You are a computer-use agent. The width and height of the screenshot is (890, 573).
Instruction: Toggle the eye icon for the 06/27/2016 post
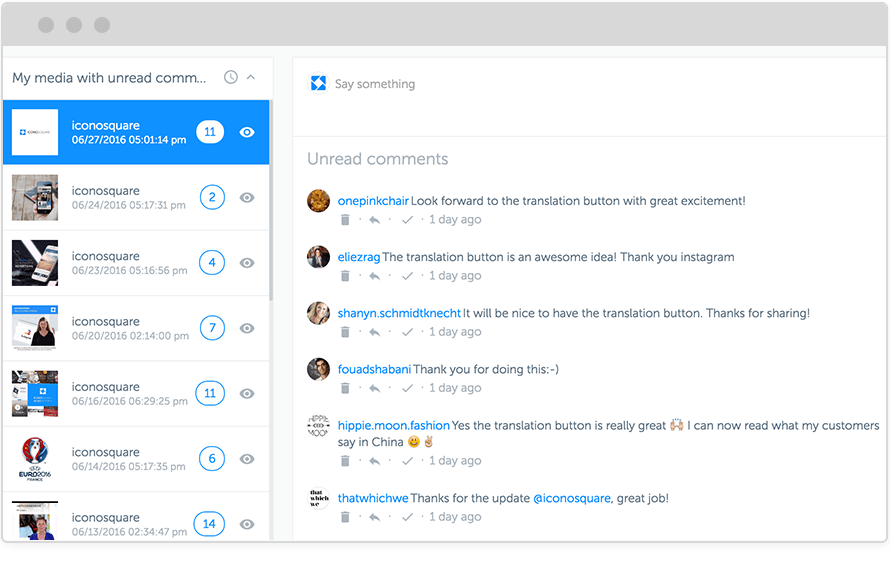tap(247, 132)
